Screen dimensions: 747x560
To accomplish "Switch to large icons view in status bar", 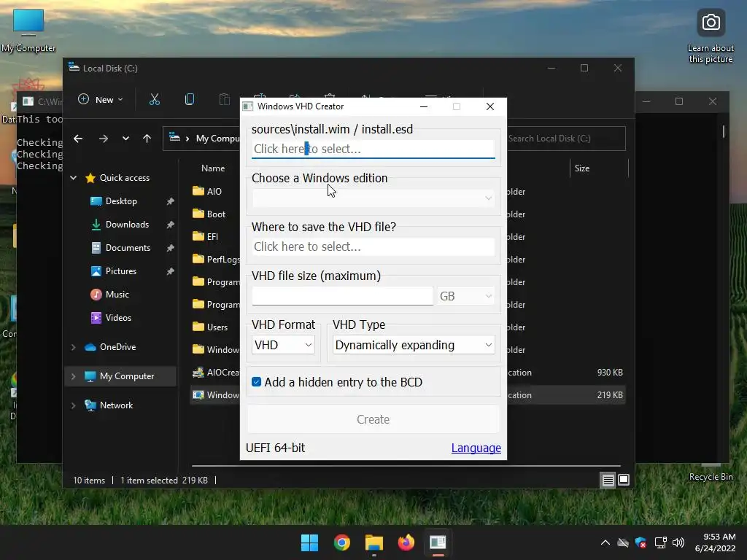I will click(x=624, y=480).
